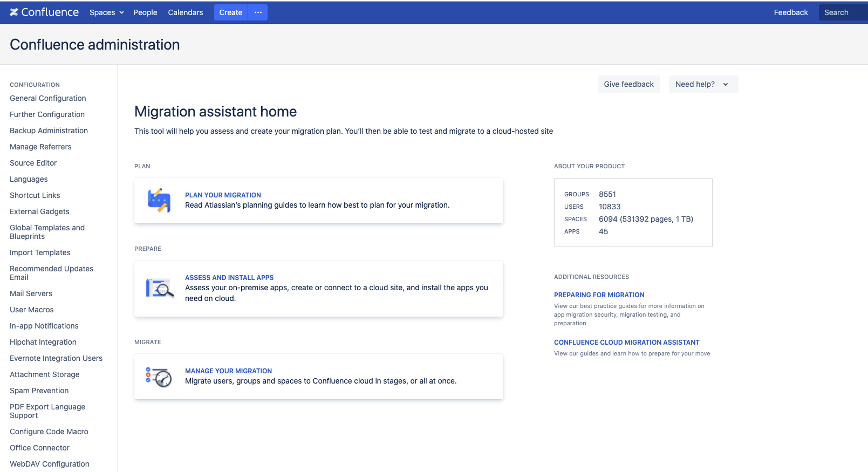Open the Spaces dropdown menu

pyautogui.click(x=107, y=12)
